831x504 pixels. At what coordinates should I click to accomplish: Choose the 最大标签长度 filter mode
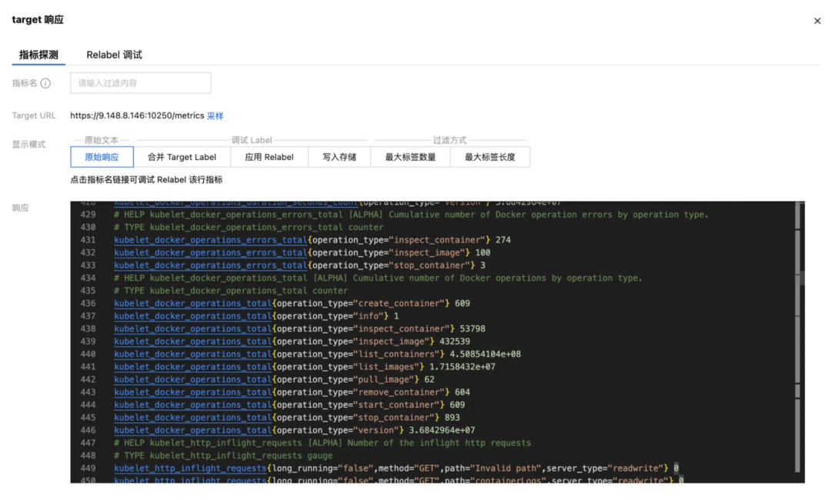click(489, 158)
